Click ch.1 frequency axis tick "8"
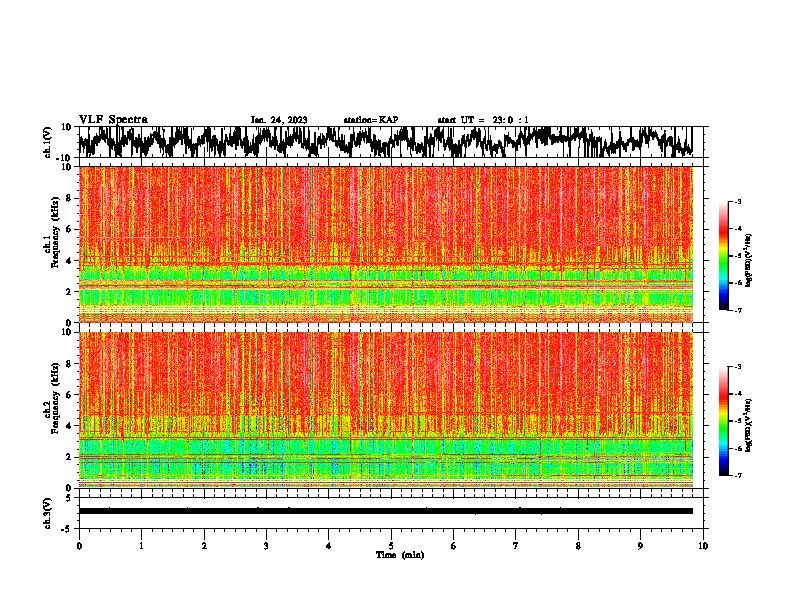792x612 pixels. [69, 198]
